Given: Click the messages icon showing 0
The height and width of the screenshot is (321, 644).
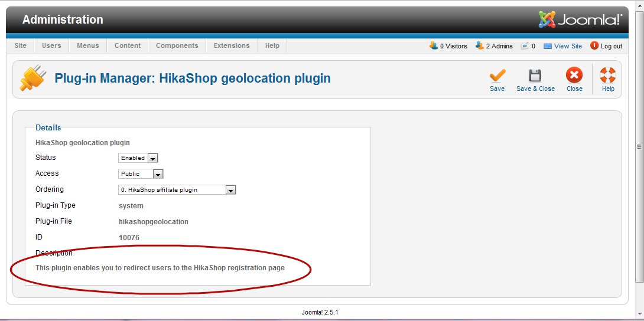Looking at the screenshot, I should [525, 46].
